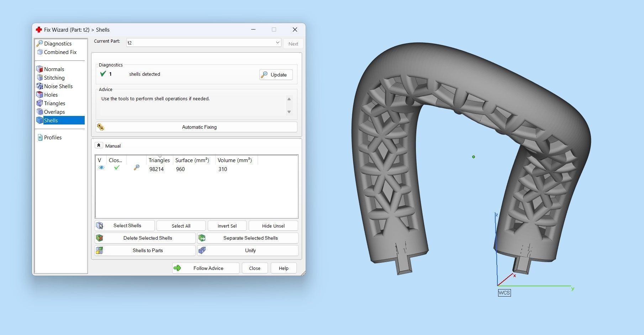Click the Next button
This screenshot has height=335, width=644.
(x=293, y=44)
